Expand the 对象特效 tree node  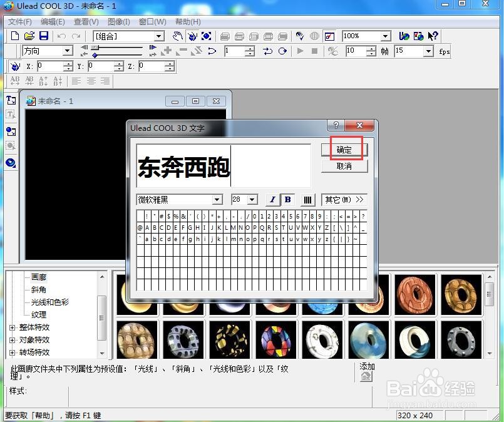(13, 340)
